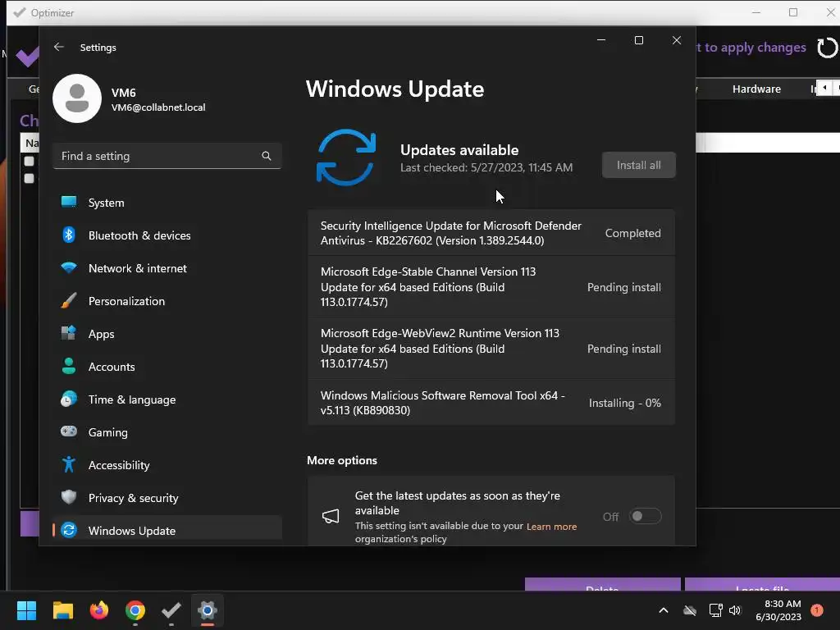Open the notification badge in tray
The image size is (840, 630).
[x=817, y=610]
